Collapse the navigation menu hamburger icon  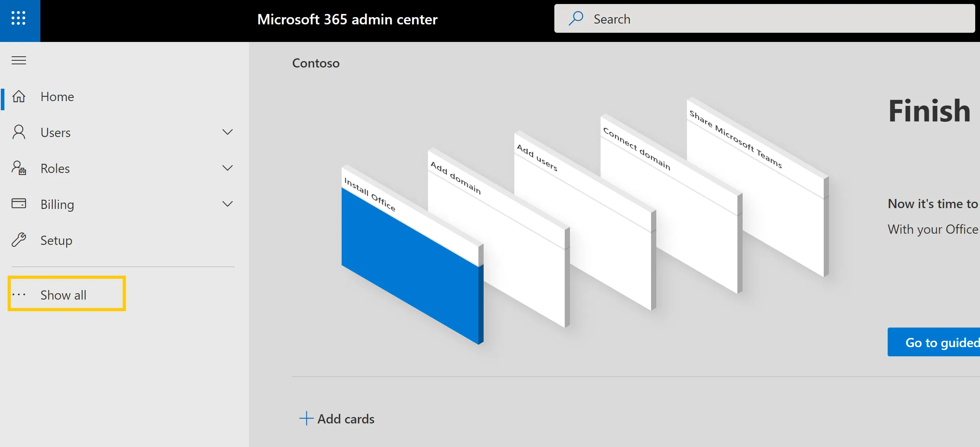click(19, 60)
